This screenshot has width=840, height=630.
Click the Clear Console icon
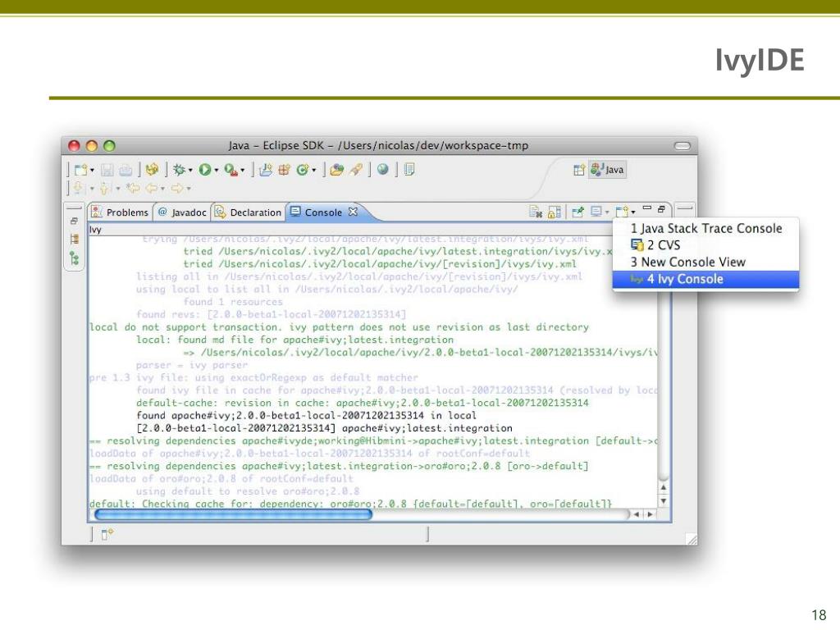coord(535,212)
